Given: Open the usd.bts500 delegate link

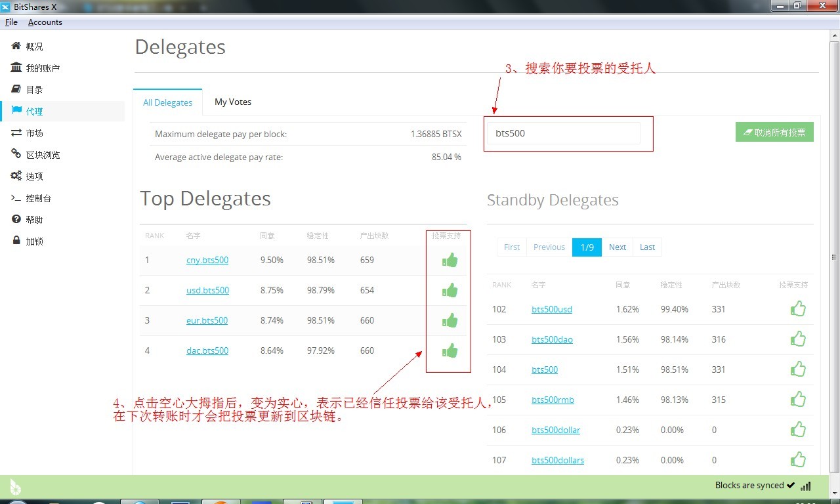Looking at the screenshot, I should 208,290.
